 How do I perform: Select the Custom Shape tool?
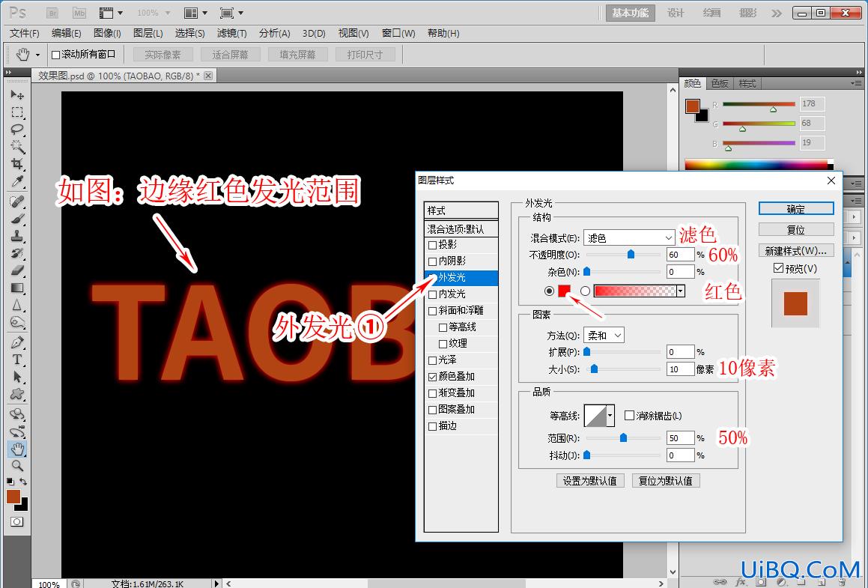click(17, 394)
